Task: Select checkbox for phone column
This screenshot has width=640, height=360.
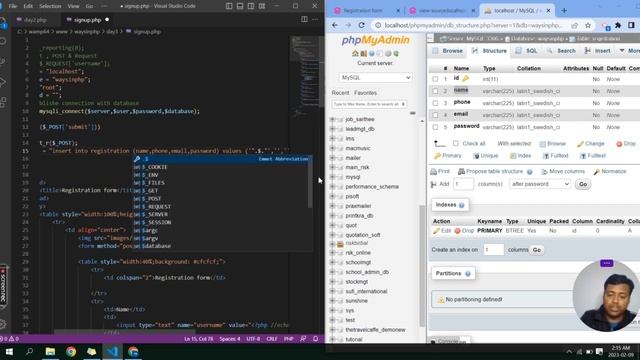Action: (435, 103)
